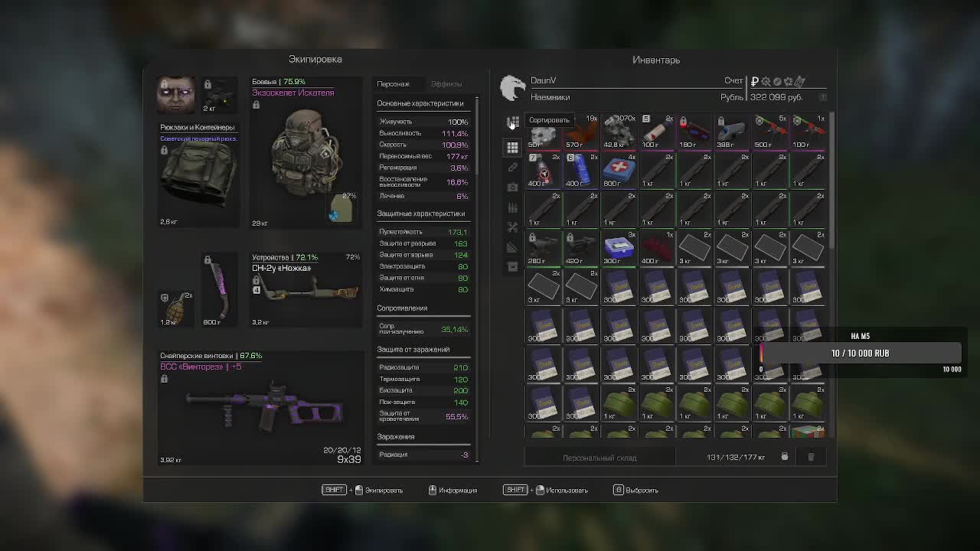Filter inventory by triangle ruler icon
Viewport: 980px width, 551px height.
point(513,247)
